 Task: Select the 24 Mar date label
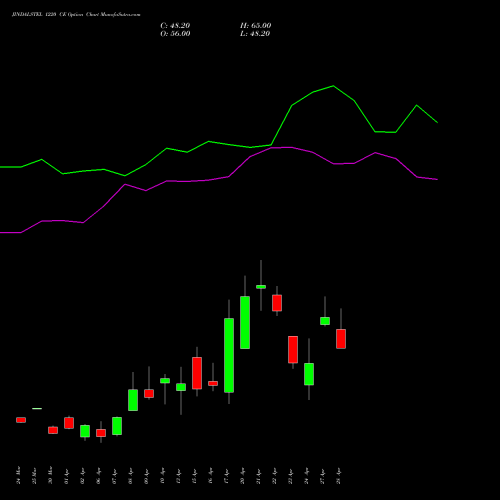point(18,475)
